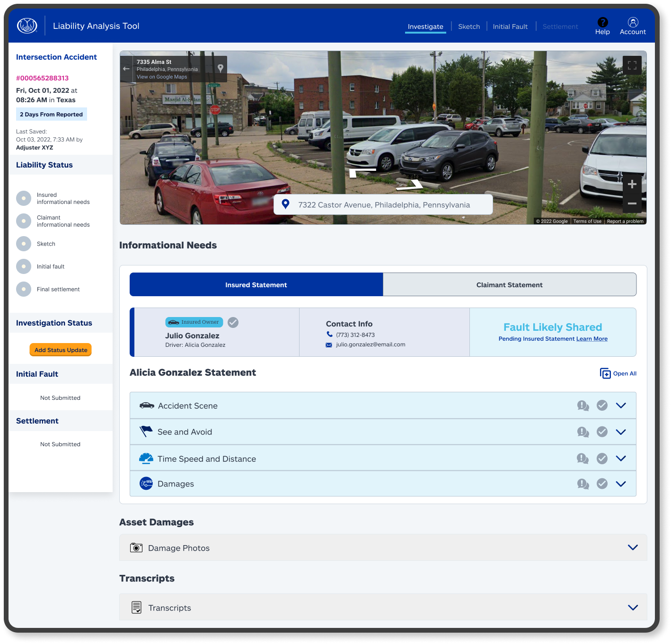Zoom in on street view with plus
Image resolution: width=671 pixels, height=644 pixels.
(x=632, y=184)
